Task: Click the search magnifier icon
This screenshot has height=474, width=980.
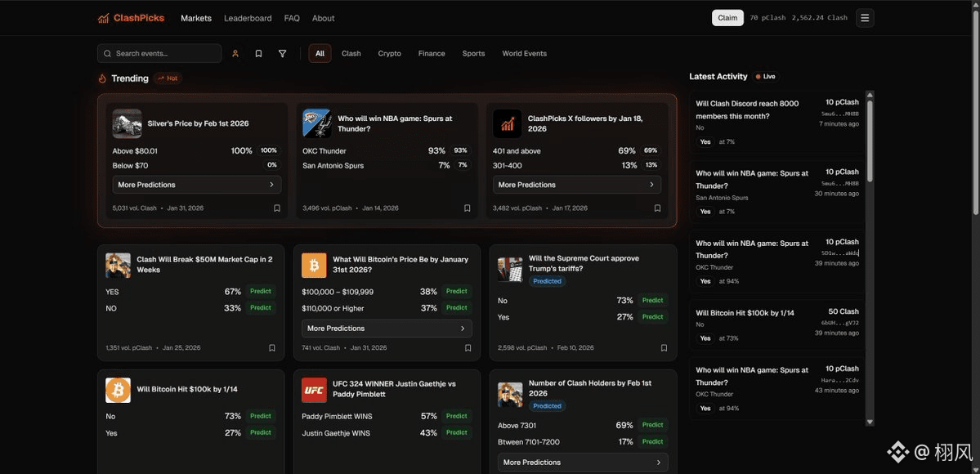Action: pos(108,54)
